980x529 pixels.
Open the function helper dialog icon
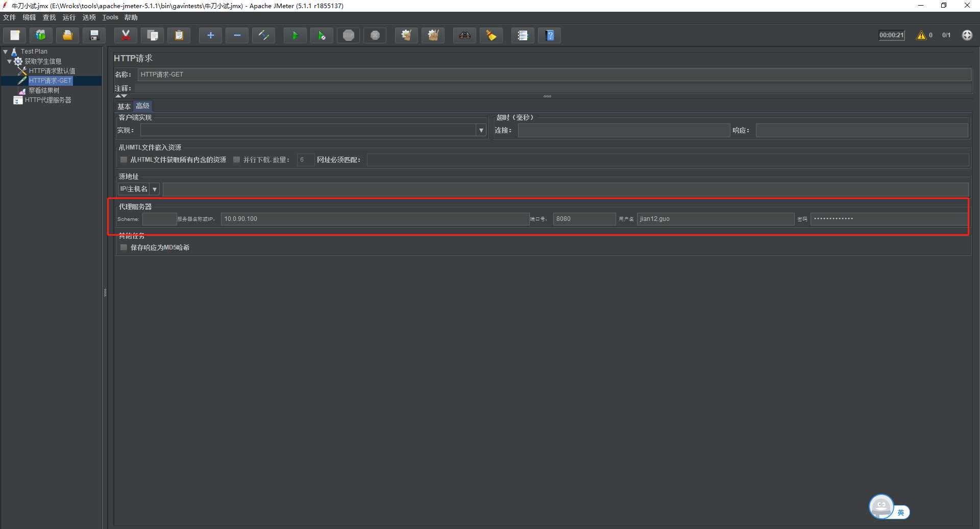coord(523,35)
